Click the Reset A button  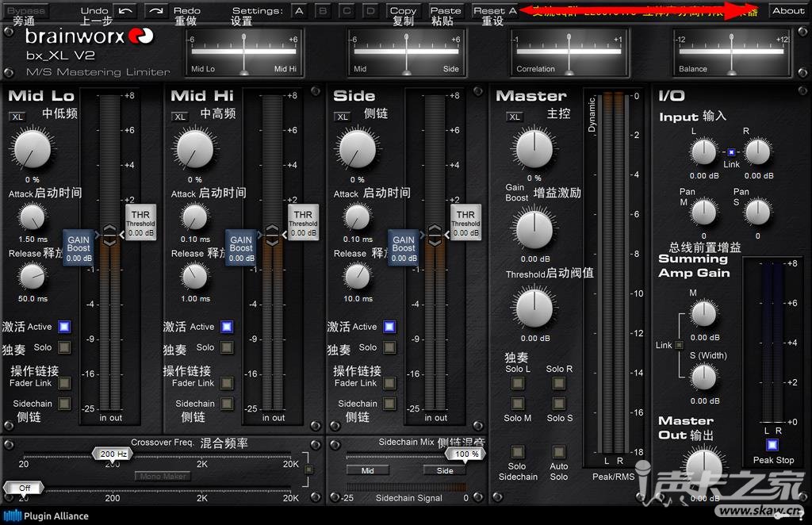pos(495,10)
